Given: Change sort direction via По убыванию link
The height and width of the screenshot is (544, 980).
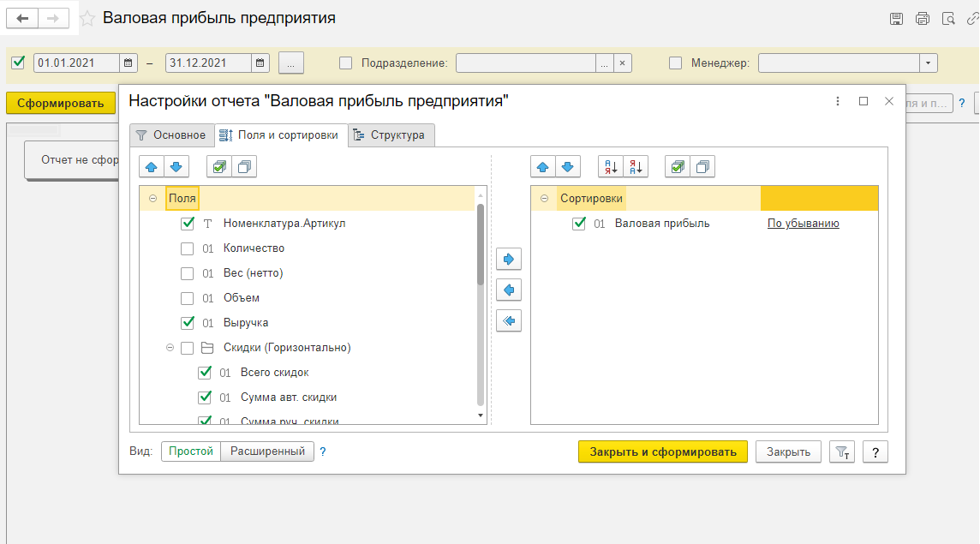Looking at the screenshot, I should pyautogui.click(x=803, y=224).
